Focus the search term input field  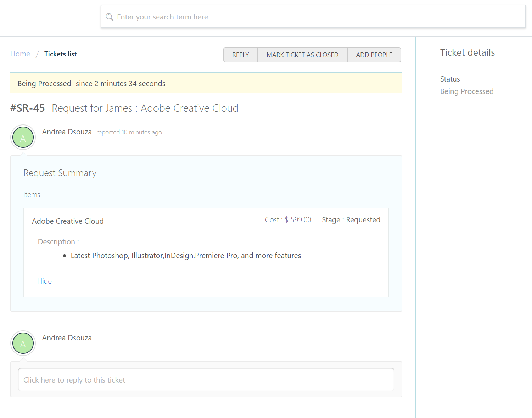coord(313,16)
